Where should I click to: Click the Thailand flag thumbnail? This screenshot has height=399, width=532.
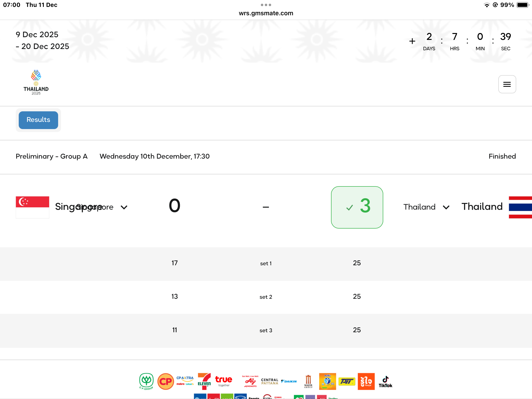tap(520, 207)
